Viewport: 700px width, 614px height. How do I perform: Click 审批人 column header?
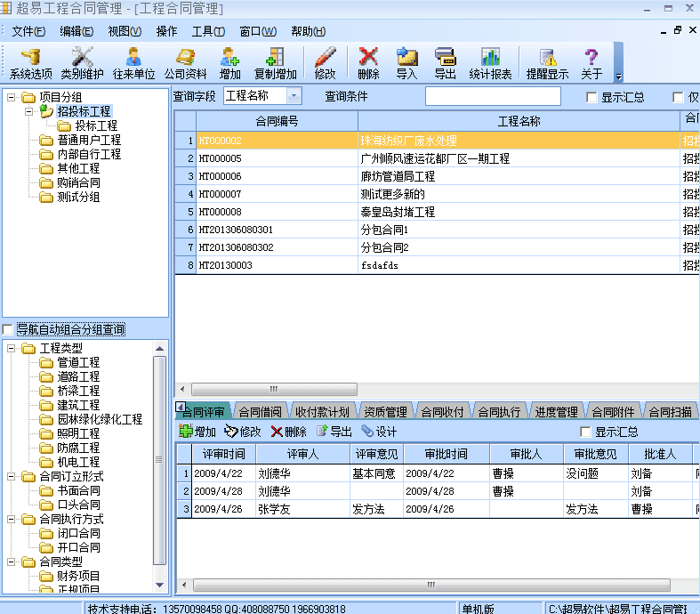tap(527, 454)
